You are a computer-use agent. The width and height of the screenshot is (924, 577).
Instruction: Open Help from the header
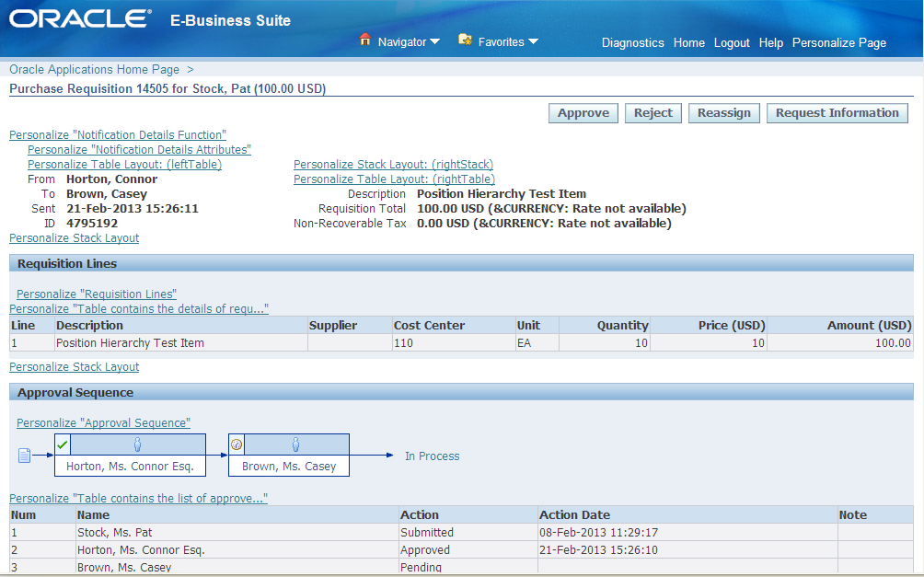[771, 42]
